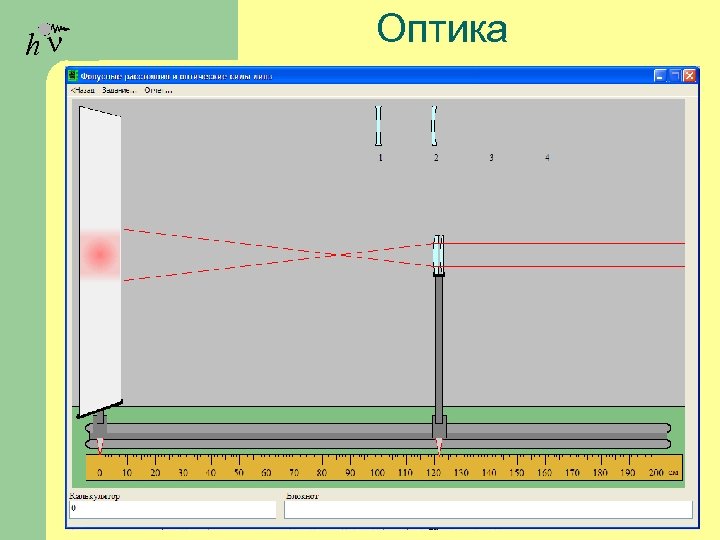Click the 150 mark on the ruler

(517, 472)
